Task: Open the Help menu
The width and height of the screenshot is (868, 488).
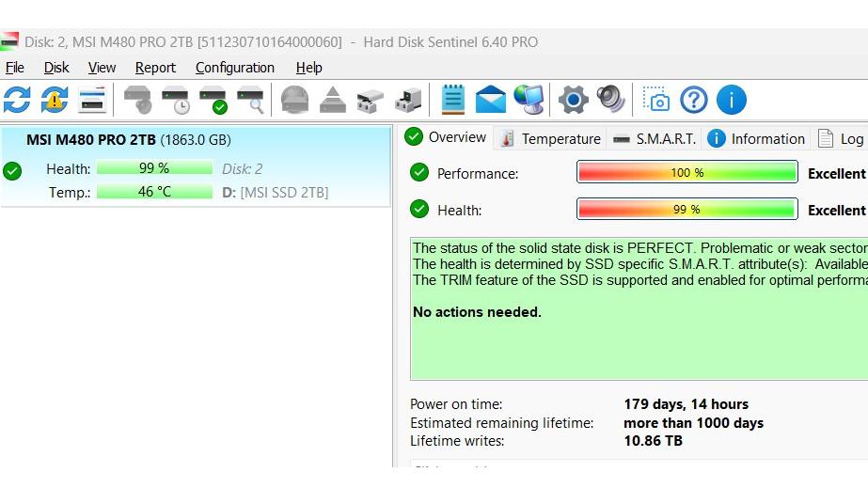Action: tap(308, 68)
